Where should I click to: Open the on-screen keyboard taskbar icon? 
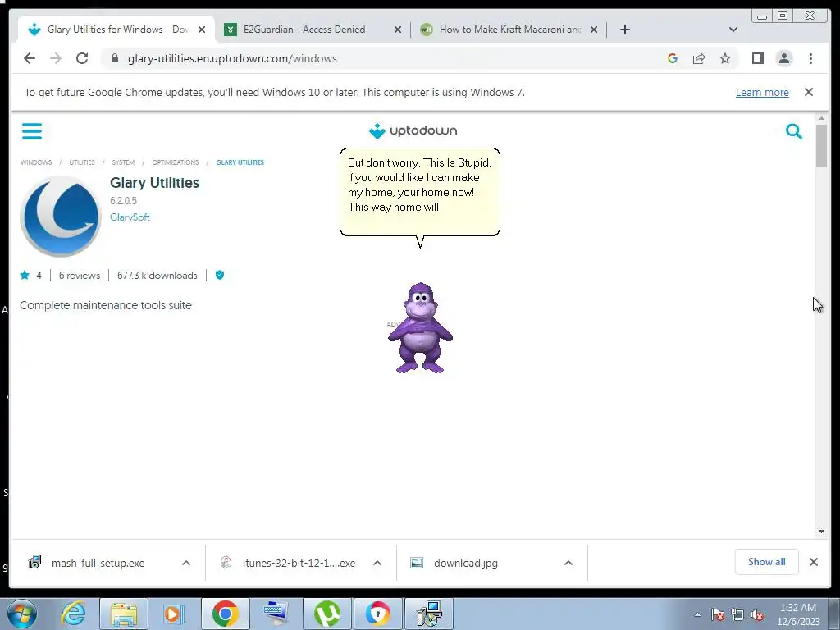click(276, 614)
